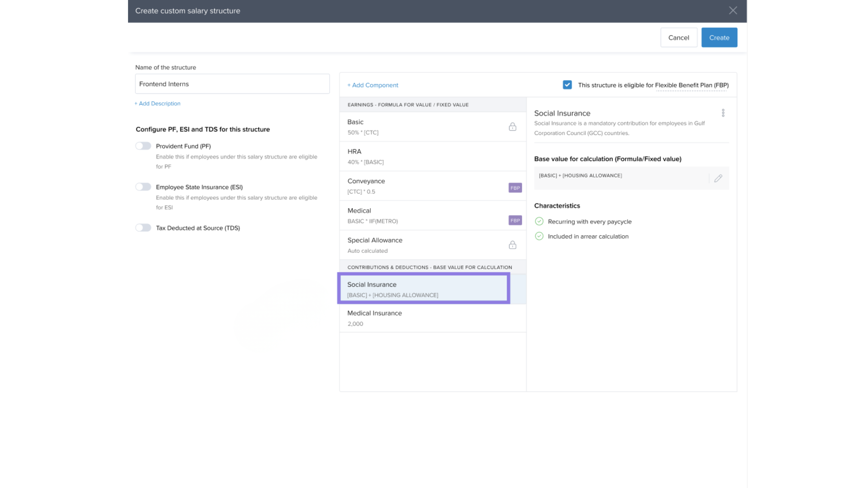Click the Add Description link

click(157, 103)
